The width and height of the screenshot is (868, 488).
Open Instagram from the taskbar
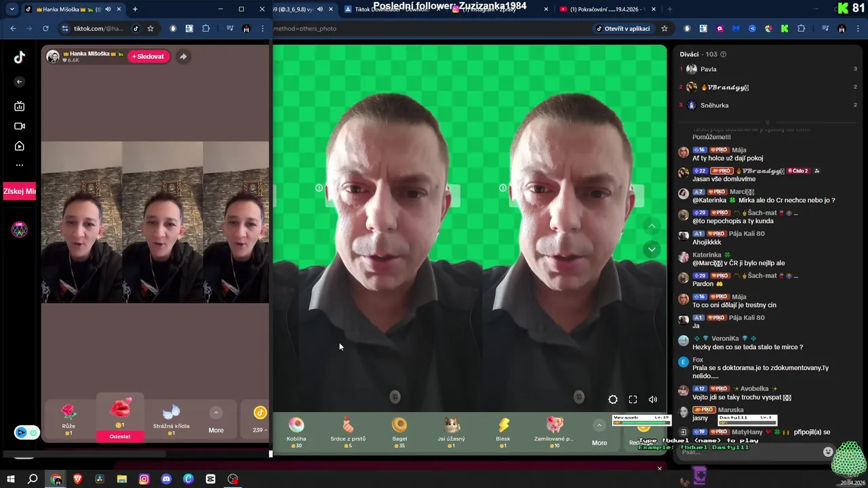point(144,479)
